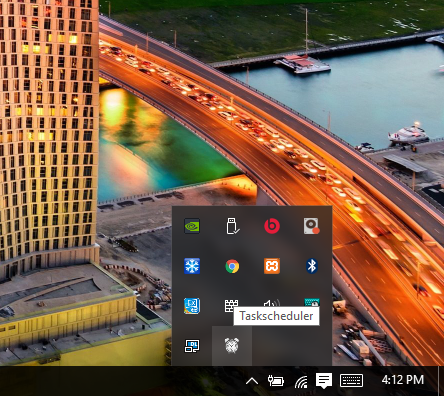
Task: Click the Safely Remove Hardware USB icon
Action: point(232,226)
